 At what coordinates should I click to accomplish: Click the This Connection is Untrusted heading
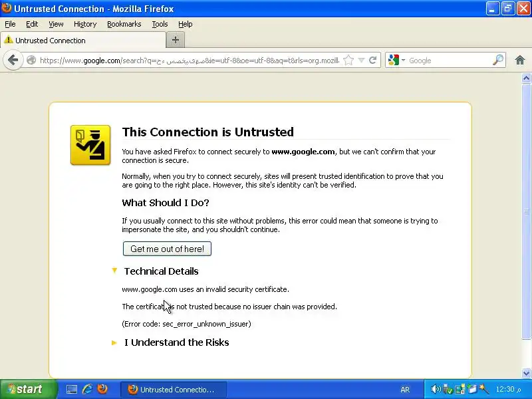point(208,132)
